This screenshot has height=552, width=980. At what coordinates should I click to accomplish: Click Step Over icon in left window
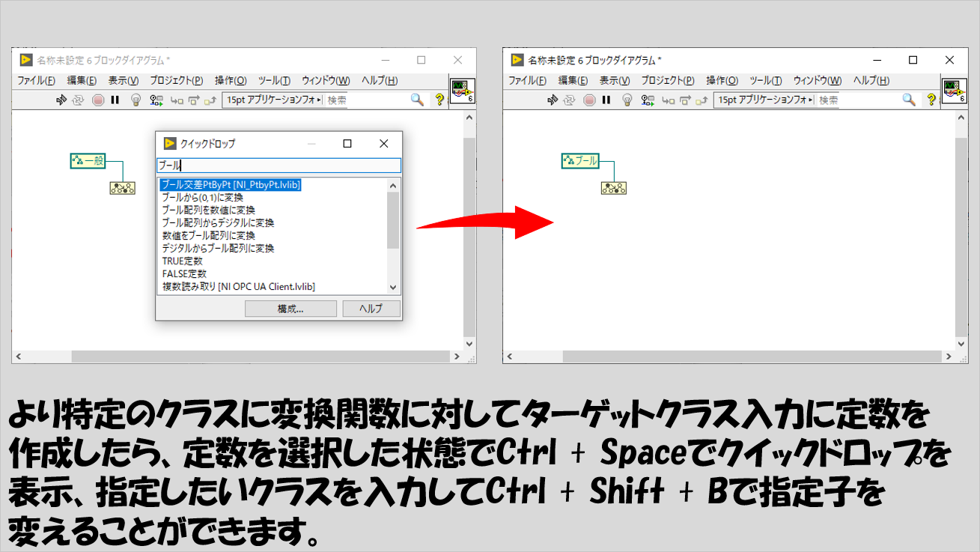coord(194,100)
